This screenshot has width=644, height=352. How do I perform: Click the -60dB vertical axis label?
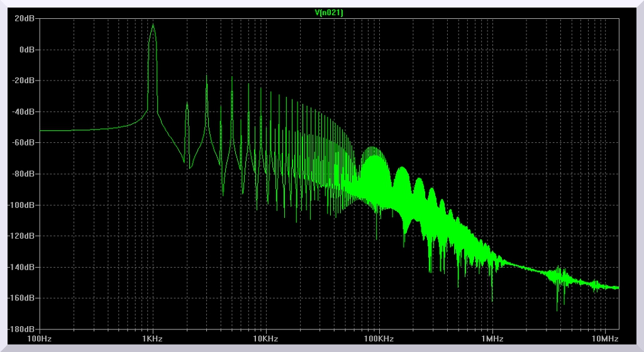(23, 142)
